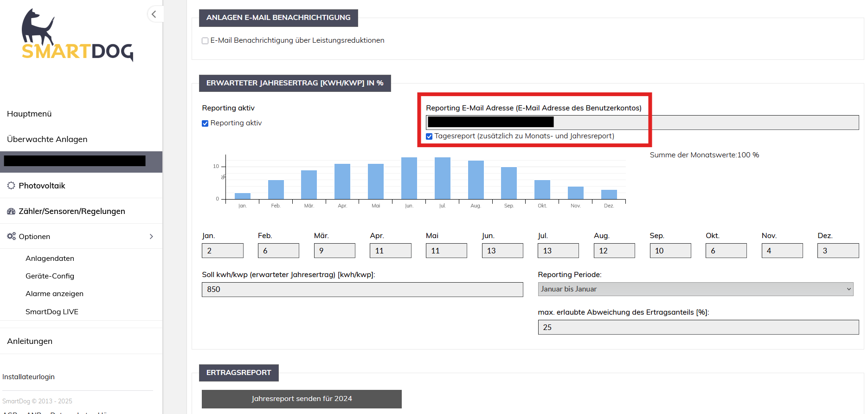Click the Soll kwh/kwp input field
868x414 pixels.
coord(362,290)
